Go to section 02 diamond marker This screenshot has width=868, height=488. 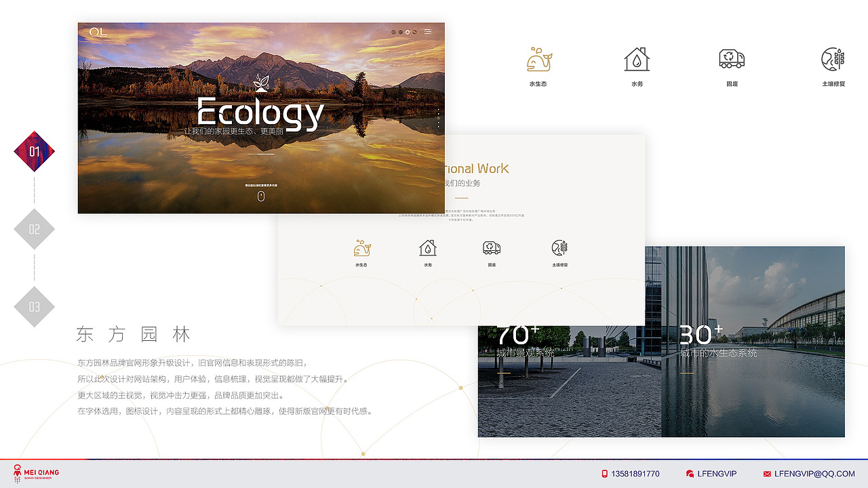click(34, 229)
